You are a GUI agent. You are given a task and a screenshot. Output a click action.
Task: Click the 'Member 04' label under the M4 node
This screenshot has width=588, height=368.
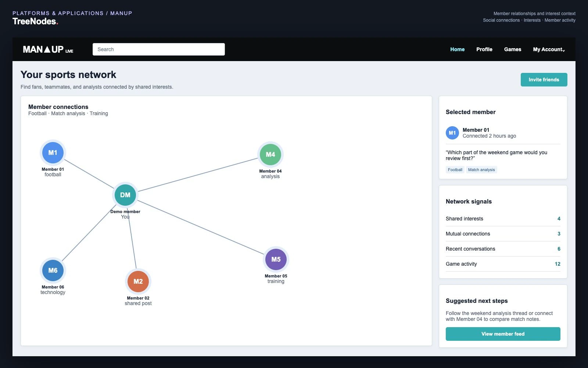270,171
